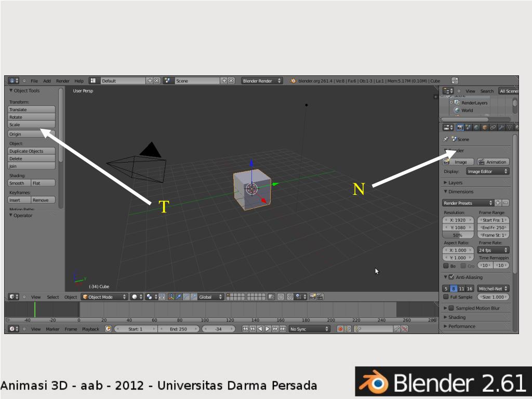Click the Animation render button
The width and height of the screenshot is (532, 399).
494,162
